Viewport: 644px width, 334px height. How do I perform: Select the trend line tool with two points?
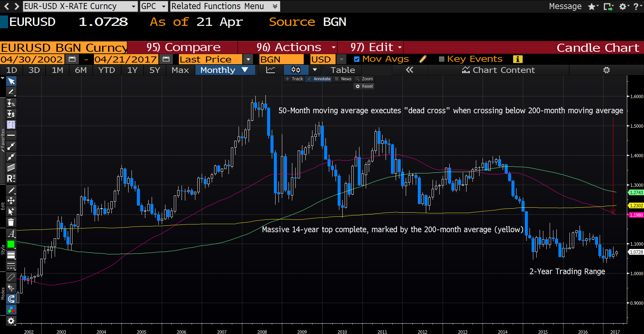point(11,146)
